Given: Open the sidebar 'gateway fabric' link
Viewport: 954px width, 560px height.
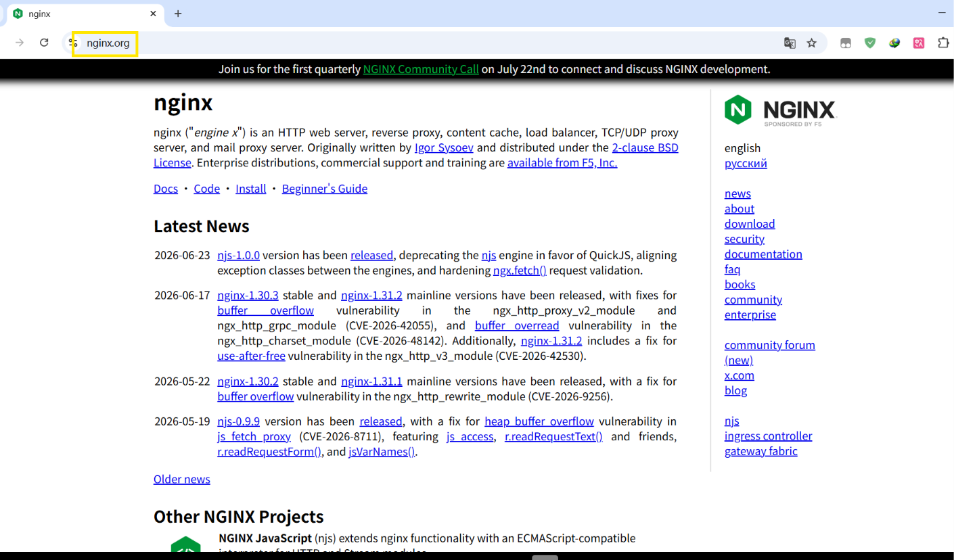Looking at the screenshot, I should coord(761,451).
